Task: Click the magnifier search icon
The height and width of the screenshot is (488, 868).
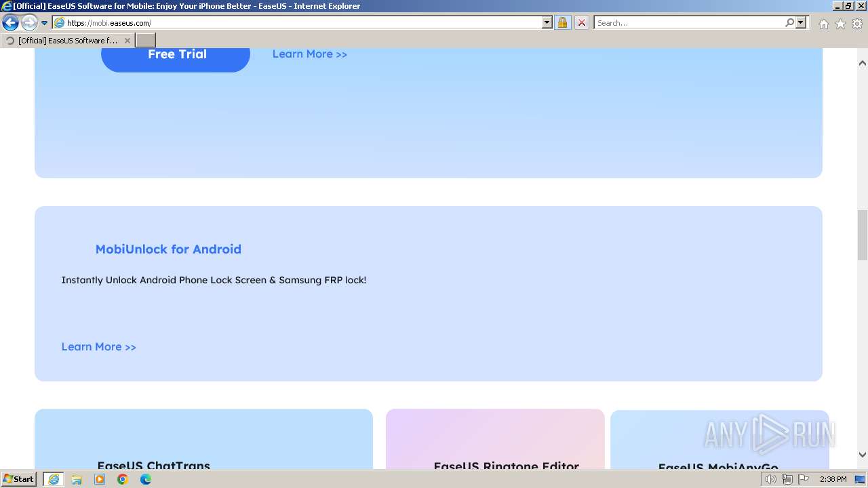Action: [x=789, y=23]
